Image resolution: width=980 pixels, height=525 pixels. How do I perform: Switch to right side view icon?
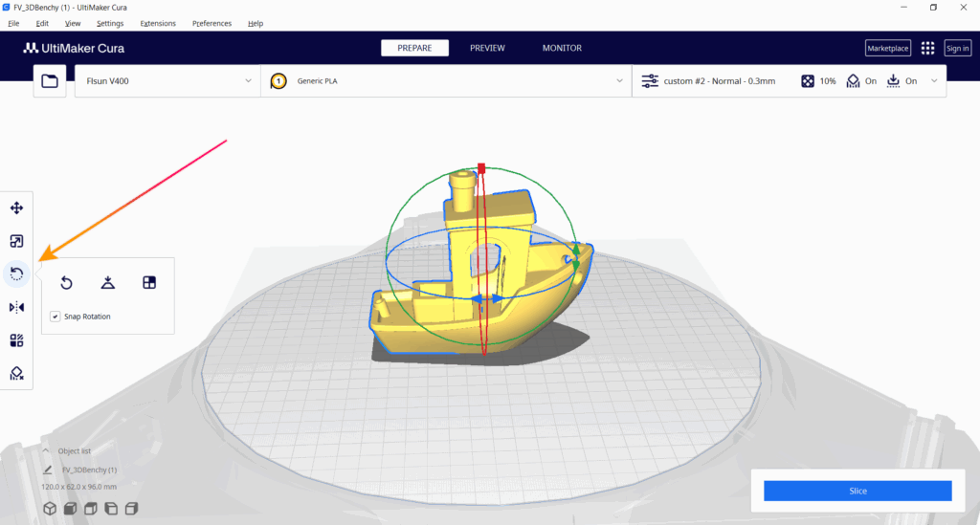(131, 509)
